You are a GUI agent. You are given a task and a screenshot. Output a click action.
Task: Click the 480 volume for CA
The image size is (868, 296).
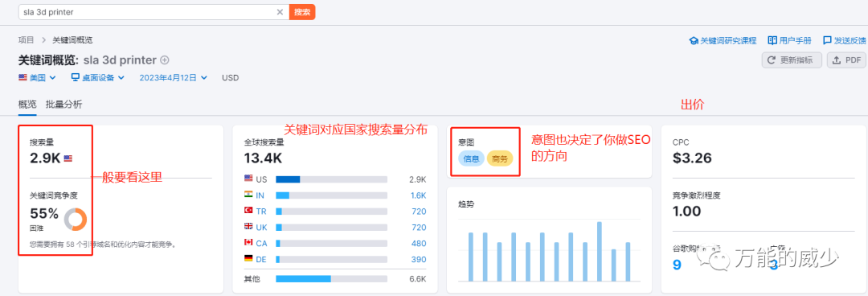click(419, 244)
